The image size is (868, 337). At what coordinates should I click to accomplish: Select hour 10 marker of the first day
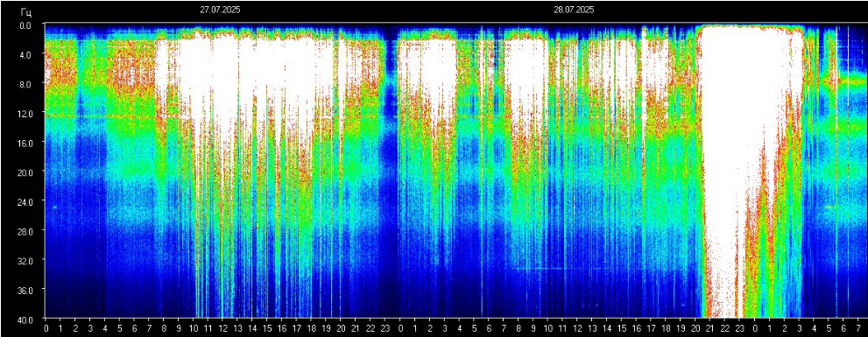[x=194, y=328]
